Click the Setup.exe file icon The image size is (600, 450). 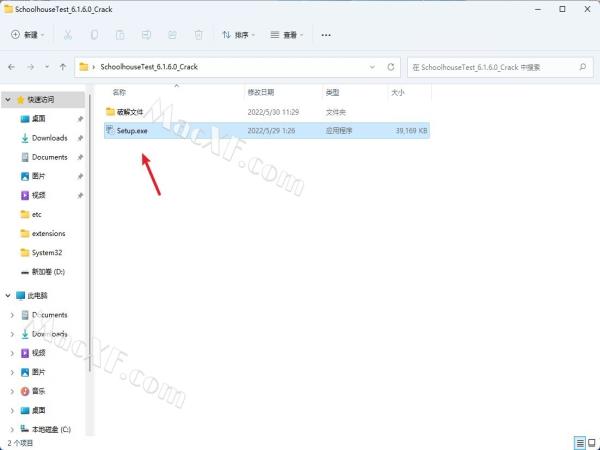pos(110,130)
